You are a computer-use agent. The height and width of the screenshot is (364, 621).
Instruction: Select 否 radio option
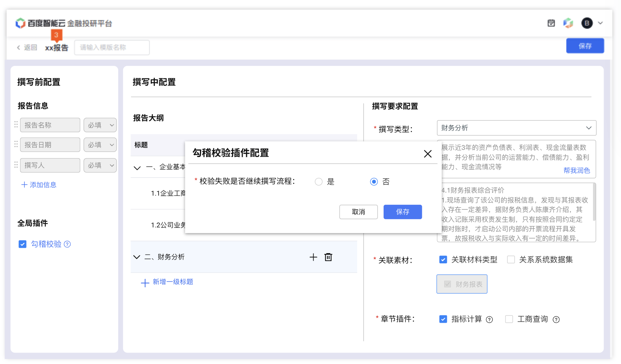[x=374, y=182]
